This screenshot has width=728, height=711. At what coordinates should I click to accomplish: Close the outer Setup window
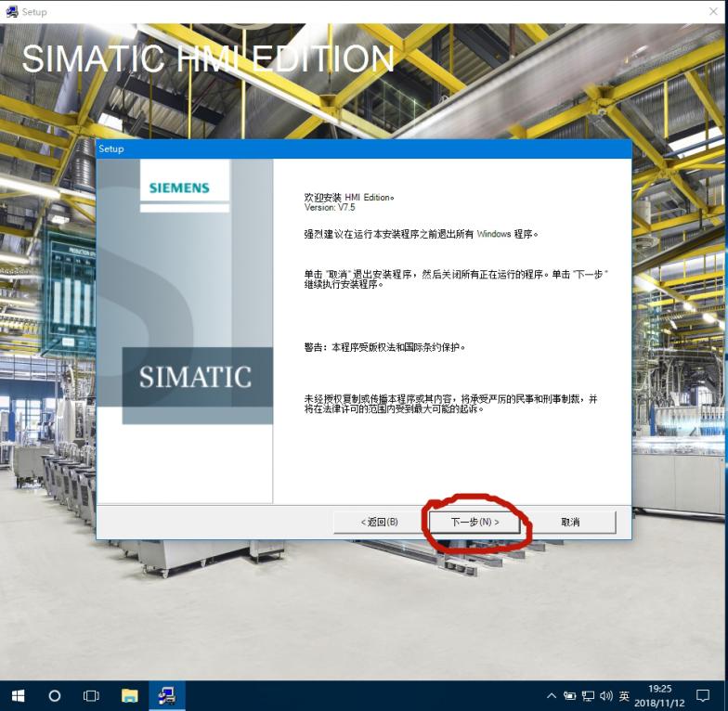(x=713, y=11)
